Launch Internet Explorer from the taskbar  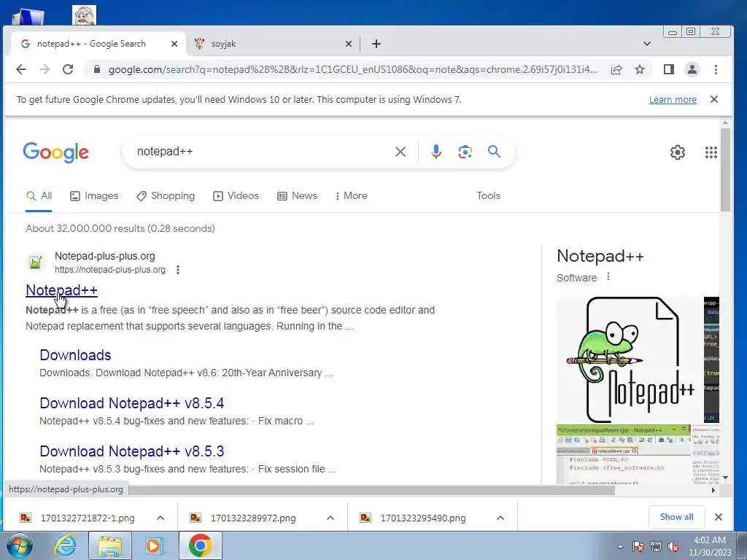65,545
